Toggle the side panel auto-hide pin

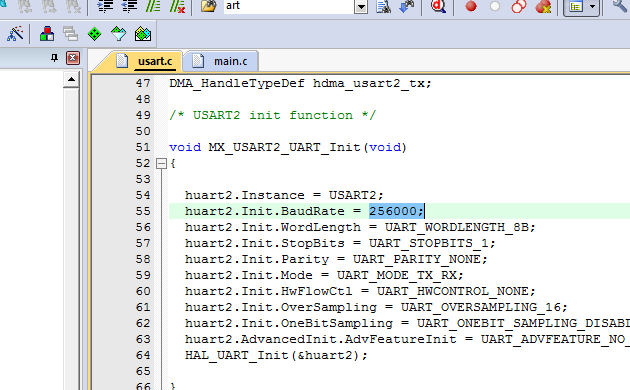pos(54,58)
